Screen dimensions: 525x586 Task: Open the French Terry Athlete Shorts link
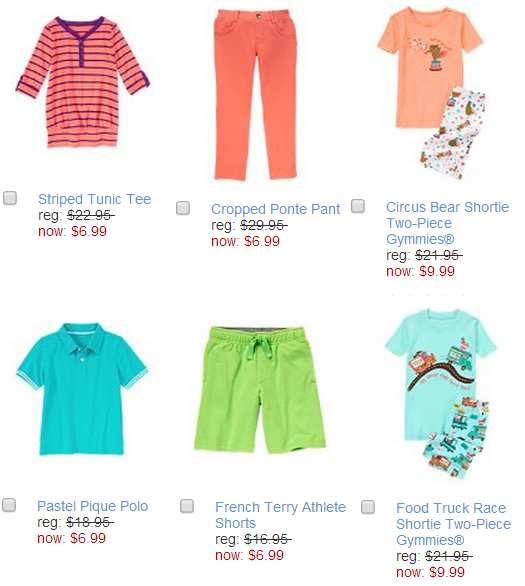pyautogui.click(x=280, y=515)
